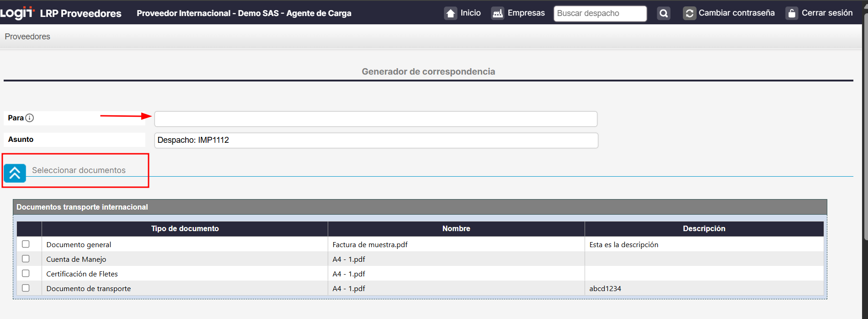The height and width of the screenshot is (319, 868).
Task: Open the Empresas menu item
Action: [526, 13]
